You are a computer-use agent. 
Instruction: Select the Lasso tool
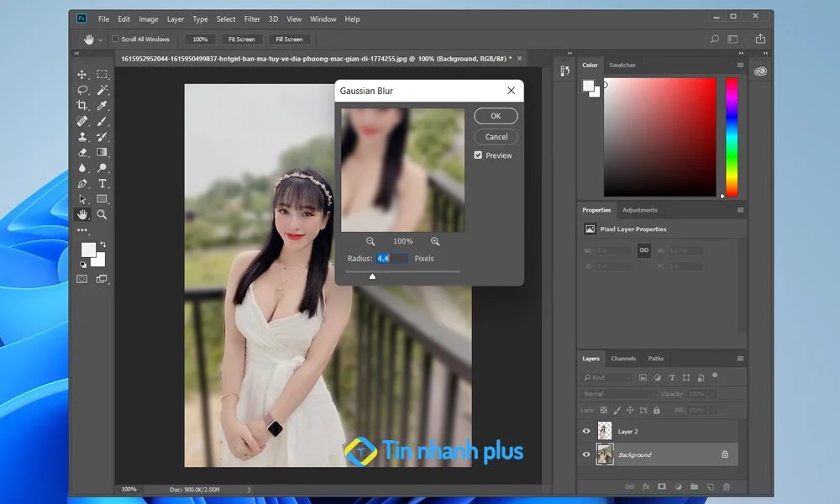tap(82, 90)
